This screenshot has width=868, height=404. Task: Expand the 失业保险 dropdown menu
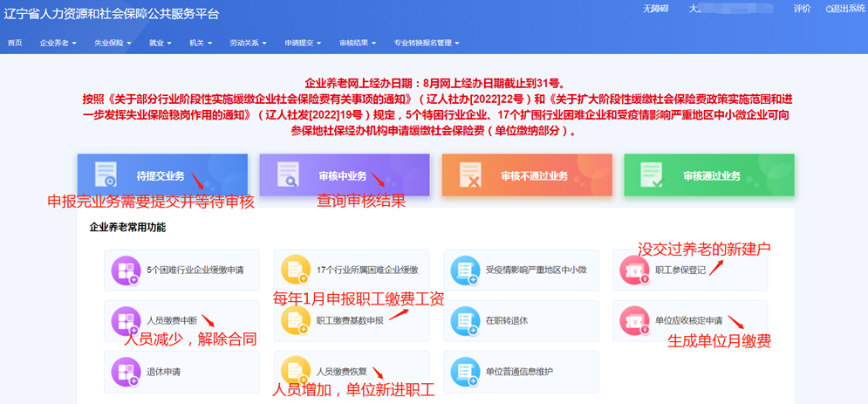click(113, 43)
